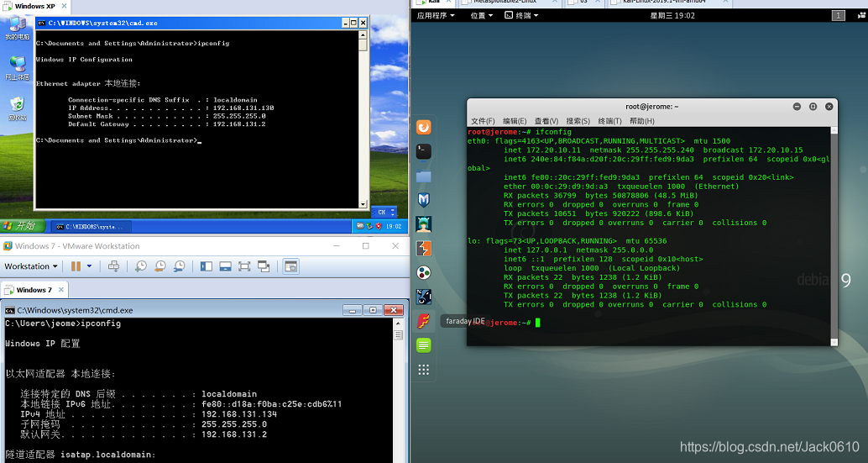Click the Windows 7 cmd.exe title bar icon
868x463 pixels.
[x=10, y=310]
